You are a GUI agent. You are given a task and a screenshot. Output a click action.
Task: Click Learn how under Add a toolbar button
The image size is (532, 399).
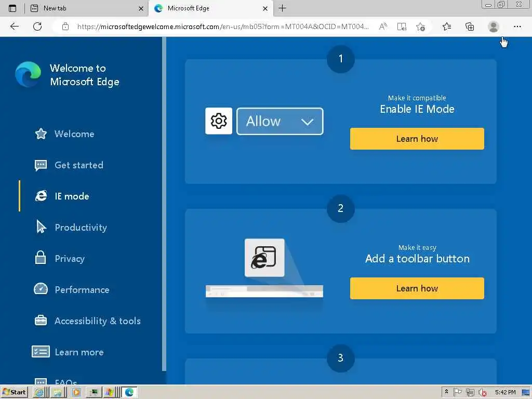click(x=417, y=288)
